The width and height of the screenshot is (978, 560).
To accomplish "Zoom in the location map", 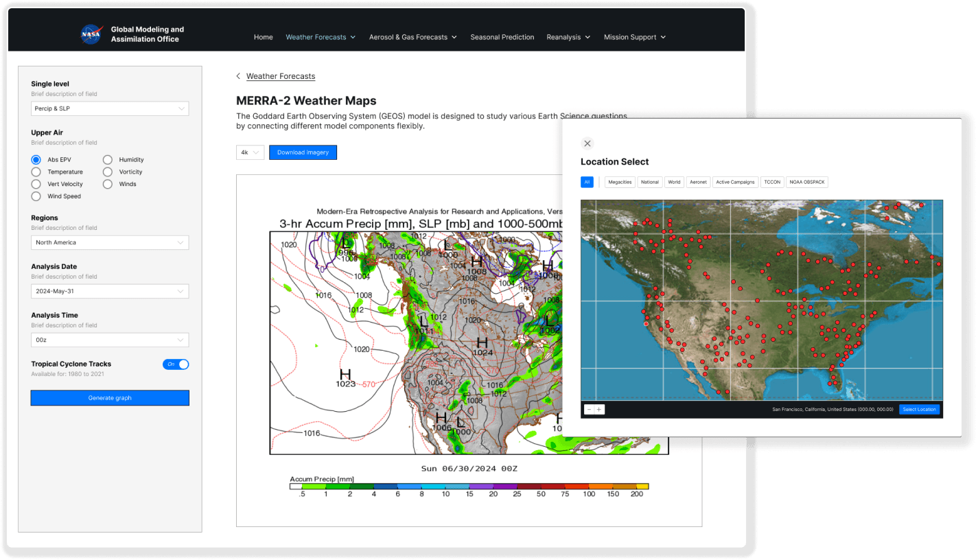I will click(x=599, y=410).
